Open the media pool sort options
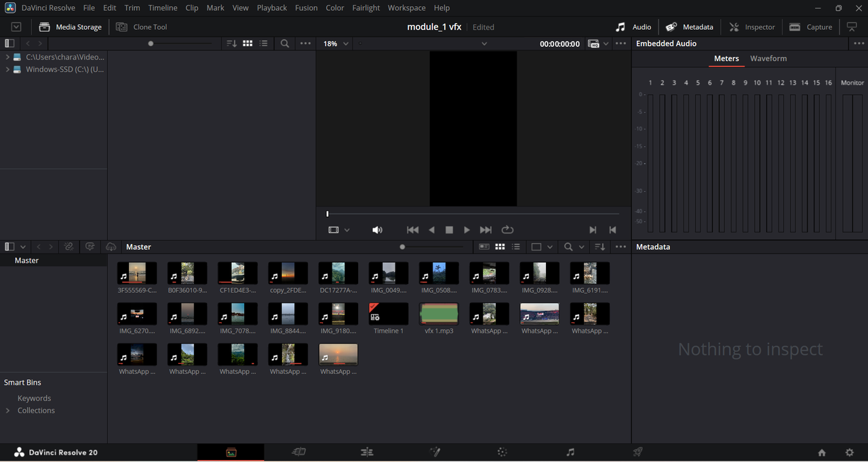The width and height of the screenshot is (868, 462). (x=599, y=247)
